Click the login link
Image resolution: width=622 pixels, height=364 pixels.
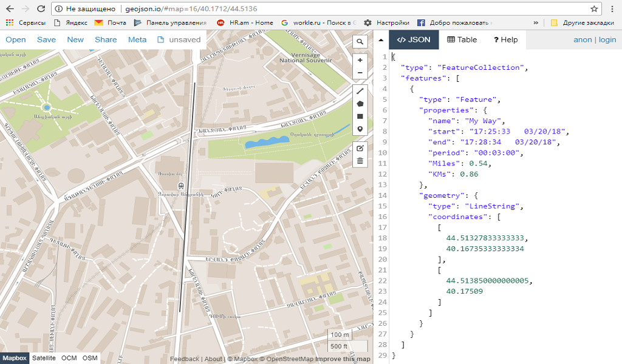pos(607,40)
